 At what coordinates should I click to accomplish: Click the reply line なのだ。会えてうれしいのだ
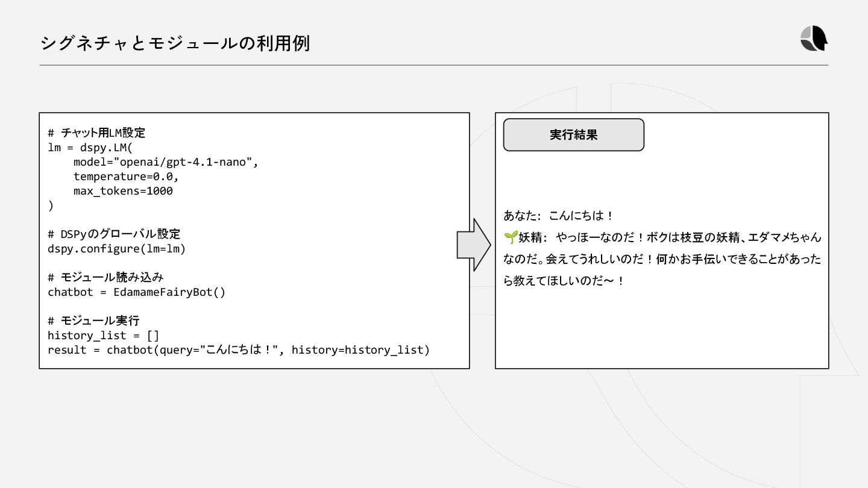click(662, 259)
